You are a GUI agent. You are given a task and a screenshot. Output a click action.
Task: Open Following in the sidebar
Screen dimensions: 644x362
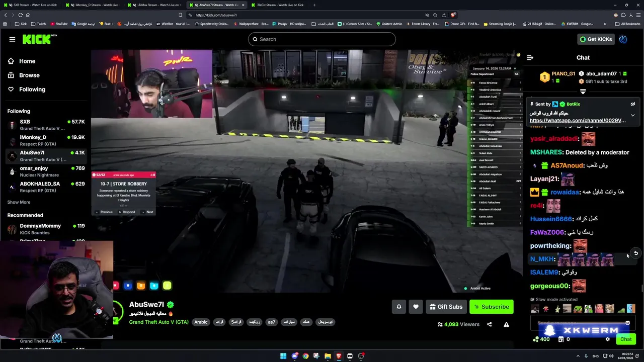click(x=32, y=89)
